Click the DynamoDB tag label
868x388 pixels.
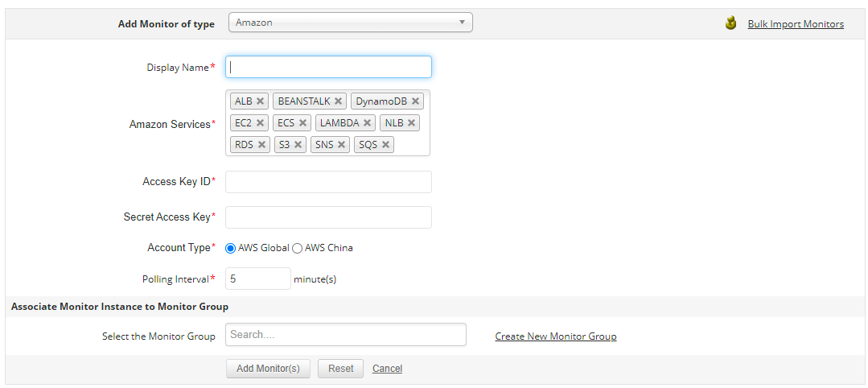pos(381,101)
